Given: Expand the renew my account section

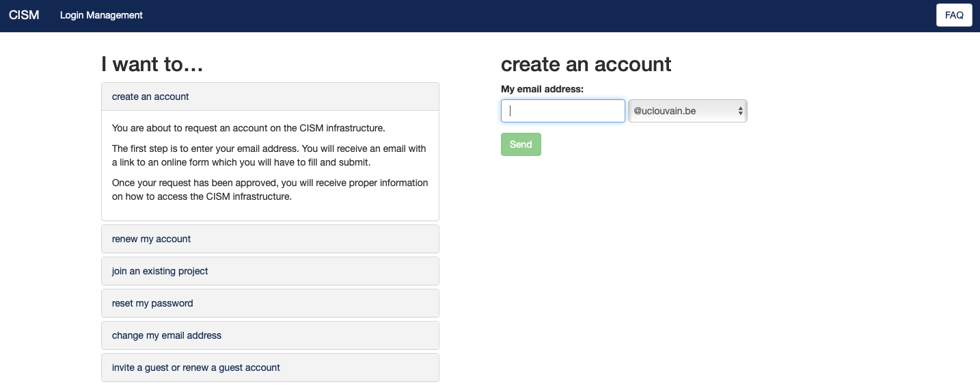Looking at the screenshot, I should tap(270, 239).
